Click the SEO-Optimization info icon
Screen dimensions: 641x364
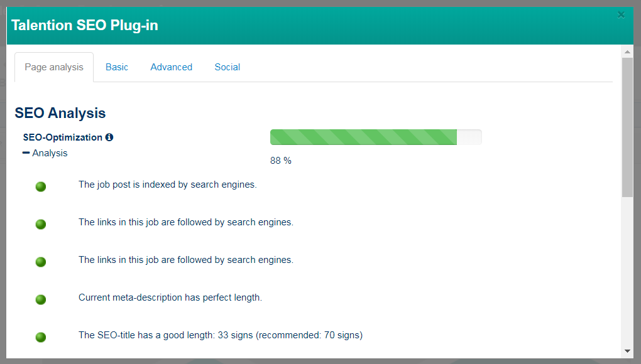click(x=109, y=137)
